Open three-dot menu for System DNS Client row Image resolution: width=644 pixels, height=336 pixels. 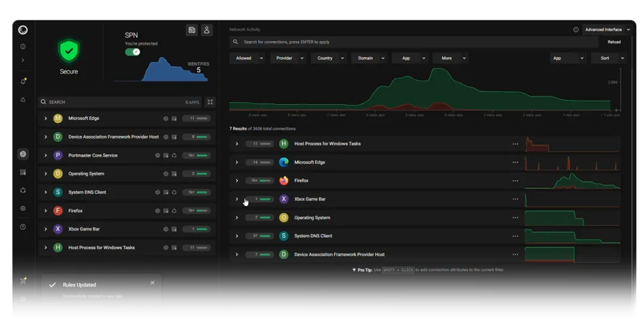515,237
